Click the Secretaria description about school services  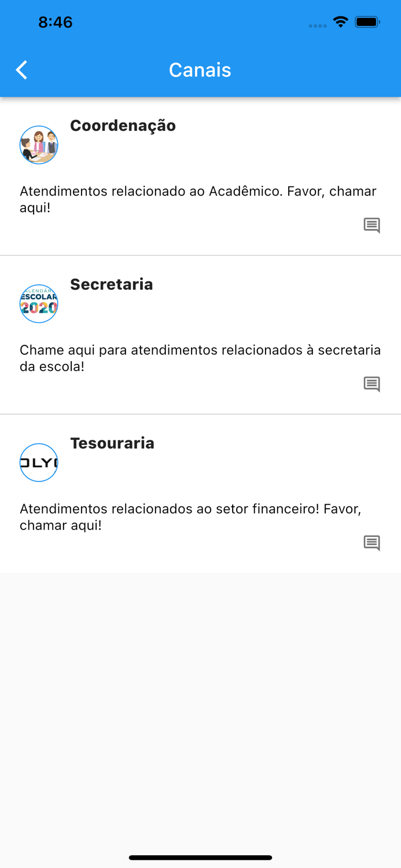pyautogui.click(x=200, y=358)
